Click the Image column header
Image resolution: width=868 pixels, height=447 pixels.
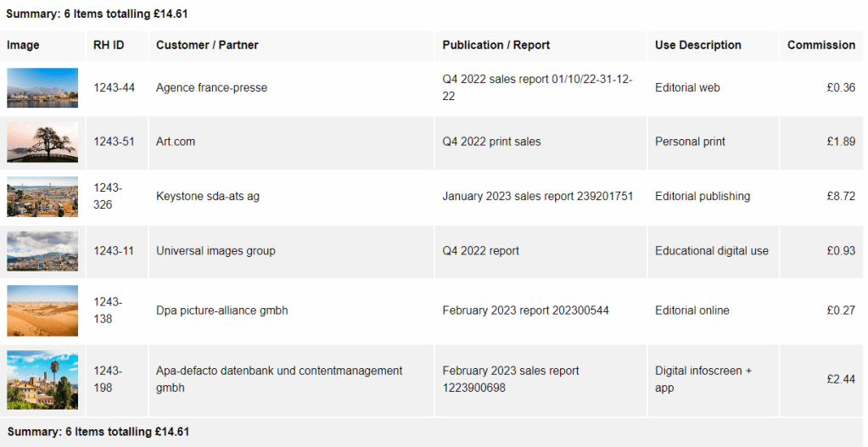pos(23,45)
